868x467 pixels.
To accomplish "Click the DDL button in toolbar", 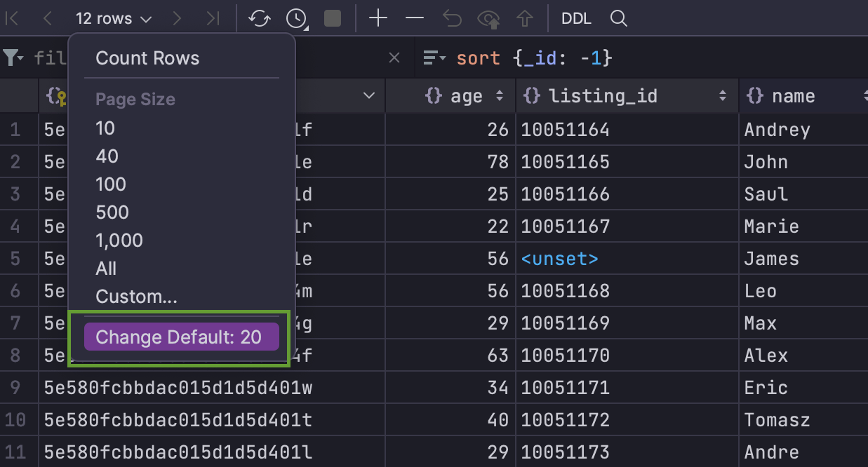I will [576, 19].
